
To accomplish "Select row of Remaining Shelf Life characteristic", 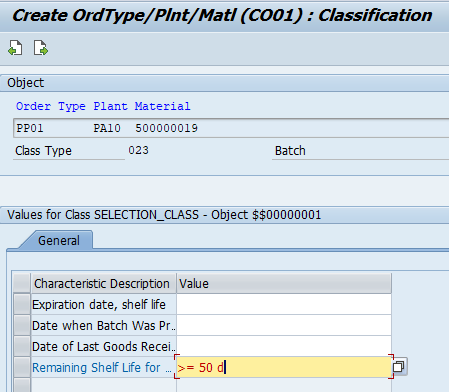I will point(22,367).
